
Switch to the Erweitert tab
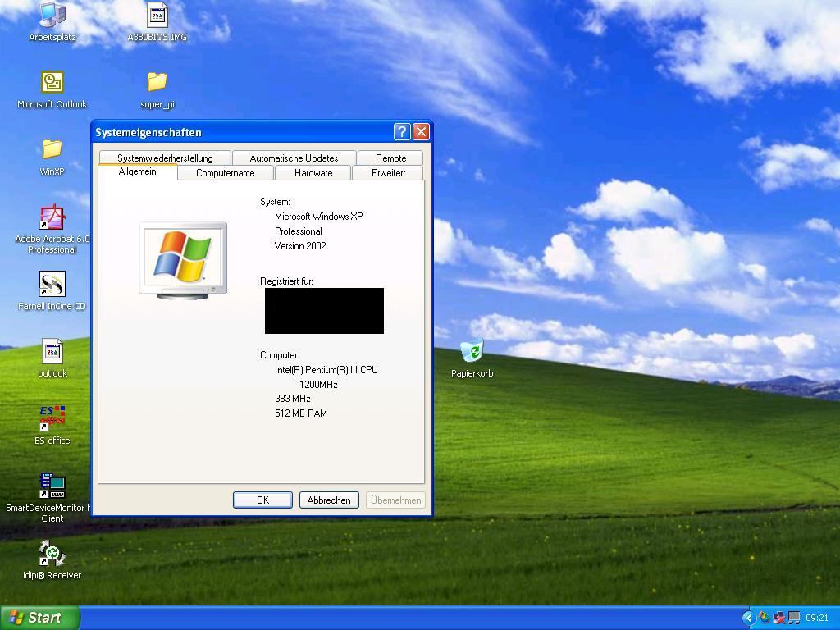click(x=388, y=173)
